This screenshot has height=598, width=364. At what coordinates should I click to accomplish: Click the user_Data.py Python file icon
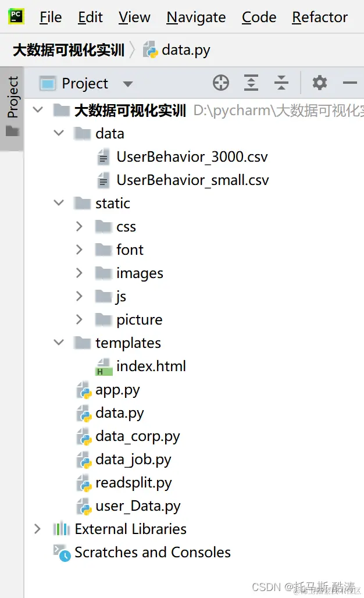point(84,507)
